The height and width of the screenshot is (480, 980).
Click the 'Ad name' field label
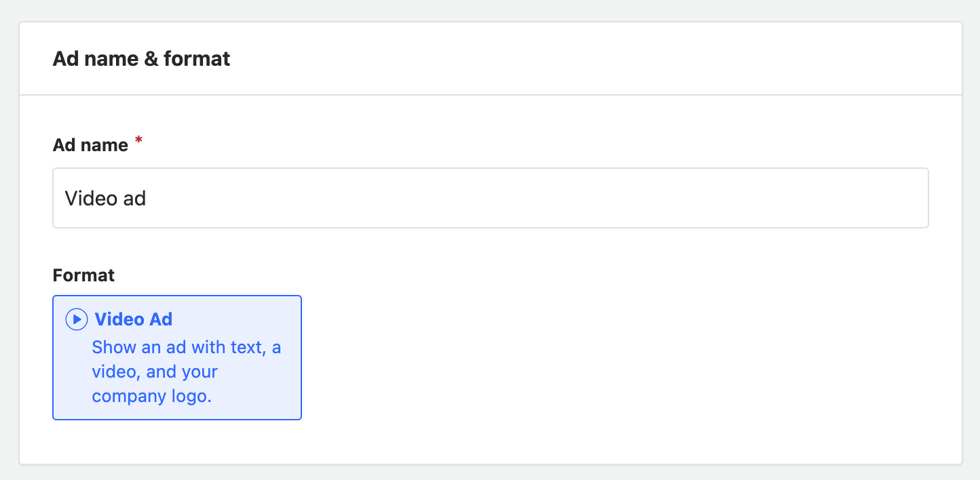click(90, 145)
